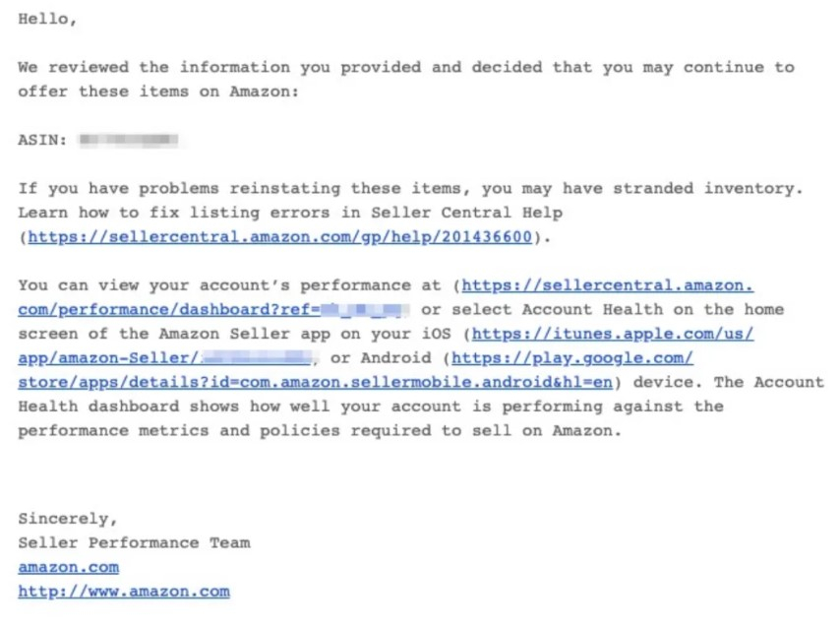
Task: Click the app/amazon-Seller/ link portion
Action: pos(109,357)
